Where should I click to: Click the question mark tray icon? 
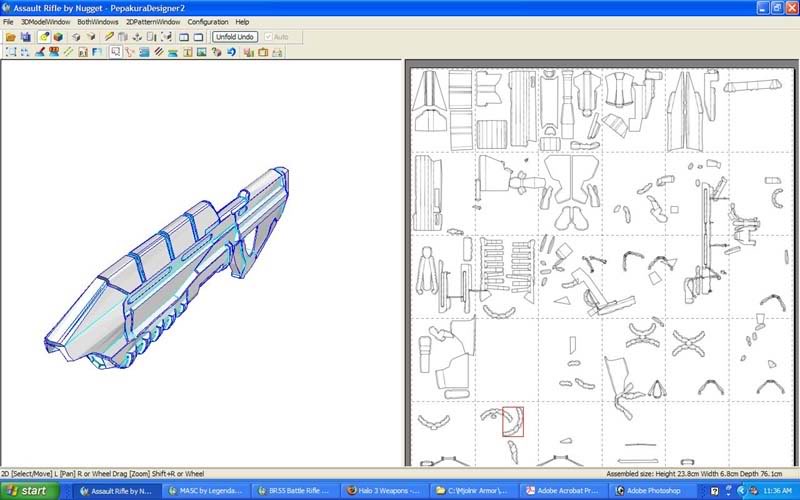point(714,491)
